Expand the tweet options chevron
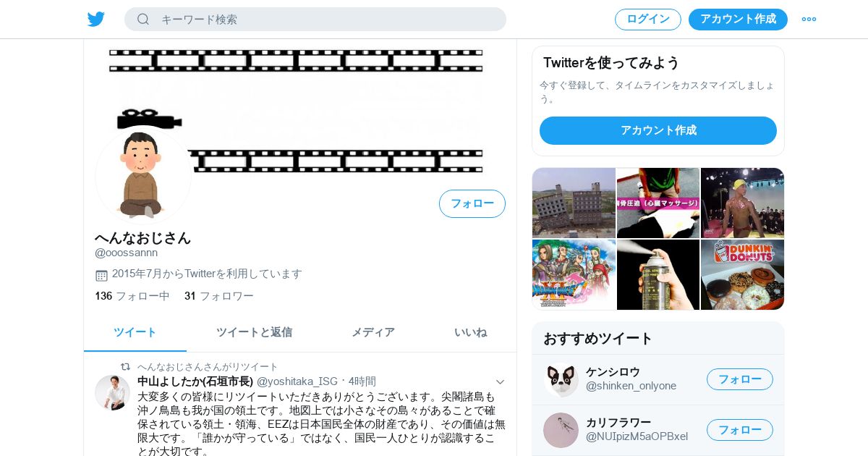 click(x=500, y=381)
